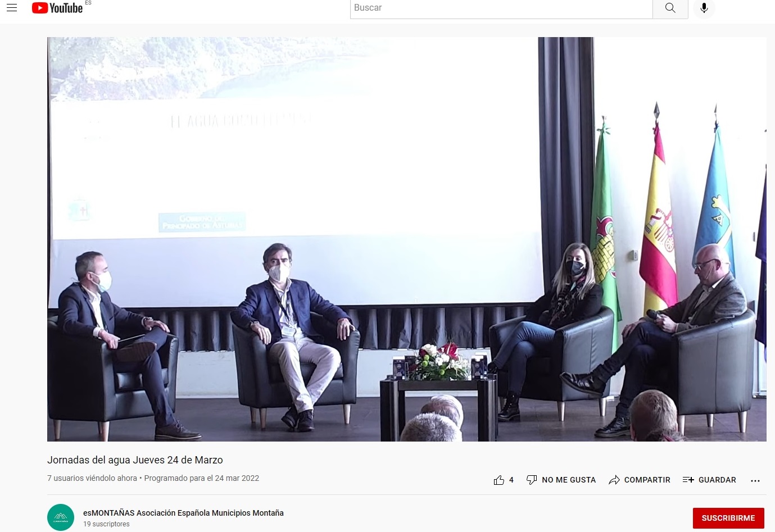Screen dimensions: 775x532
Task: Click the 19 suscriptores text
Action: click(x=106, y=524)
